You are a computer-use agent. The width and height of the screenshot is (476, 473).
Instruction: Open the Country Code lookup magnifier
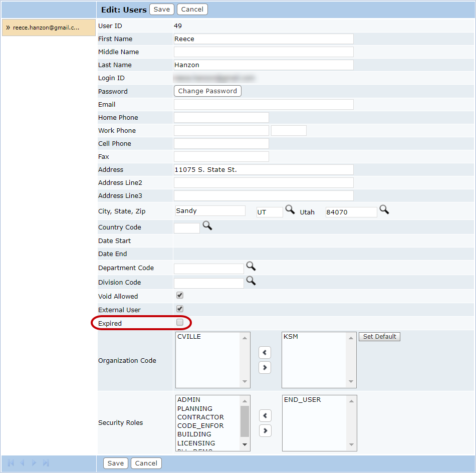(x=207, y=226)
